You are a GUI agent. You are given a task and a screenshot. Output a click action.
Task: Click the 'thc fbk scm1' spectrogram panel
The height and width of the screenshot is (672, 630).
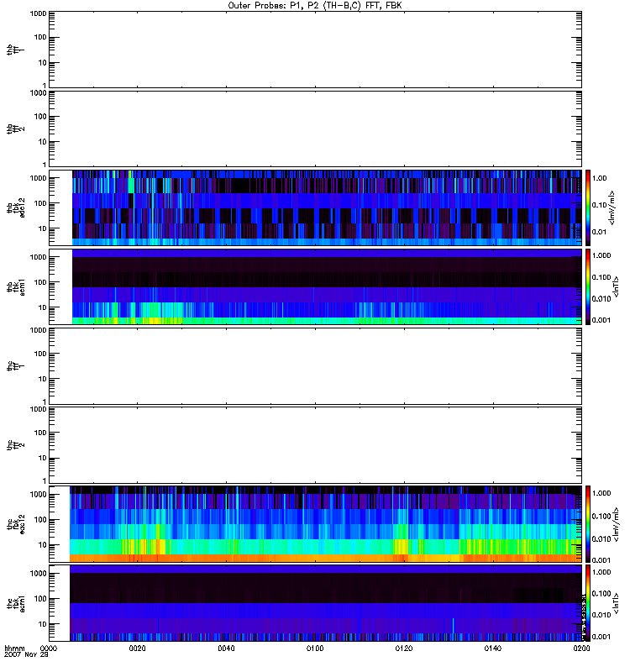coord(315,603)
